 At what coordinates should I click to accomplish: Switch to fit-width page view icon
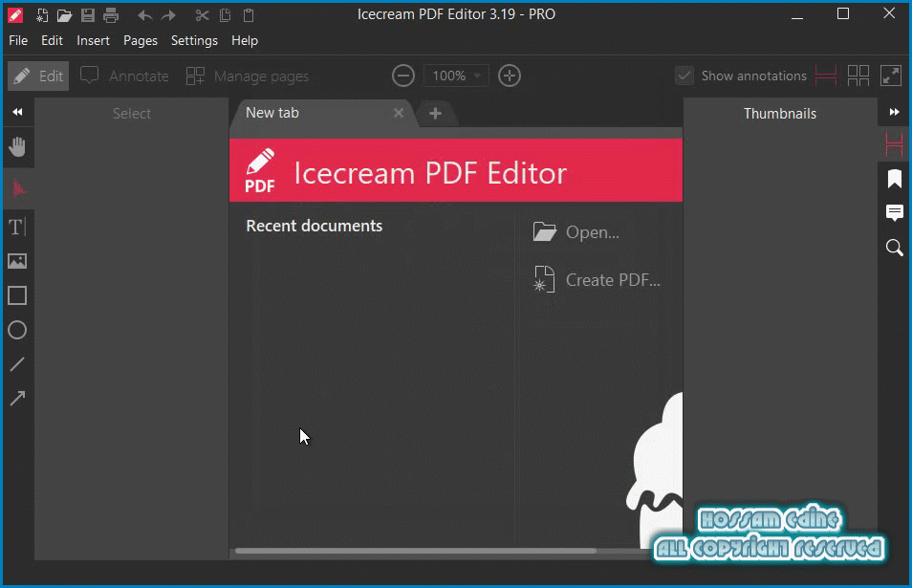click(826, 76)
